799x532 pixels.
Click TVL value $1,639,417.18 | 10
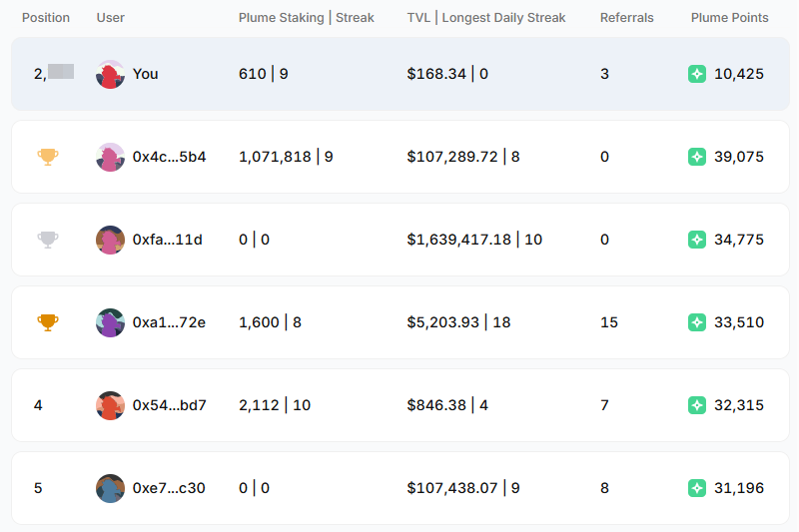(x=474, y=240)
